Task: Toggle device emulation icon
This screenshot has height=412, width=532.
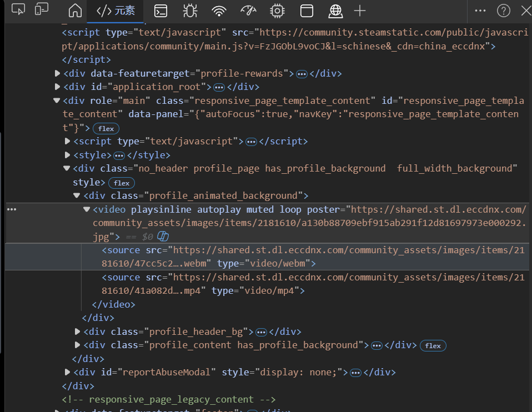Action: pyautogui.click(x=42, y=9)
